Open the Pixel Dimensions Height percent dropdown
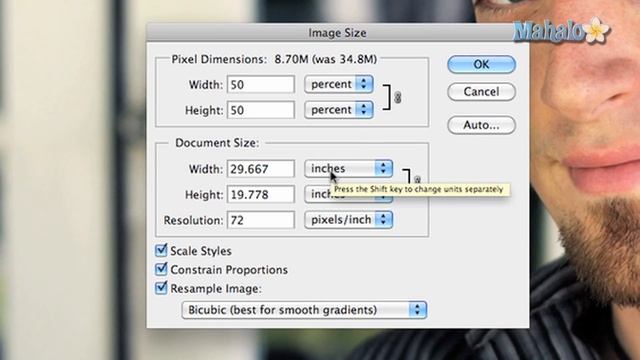640x360 pixels. click(x=338, y=110)
